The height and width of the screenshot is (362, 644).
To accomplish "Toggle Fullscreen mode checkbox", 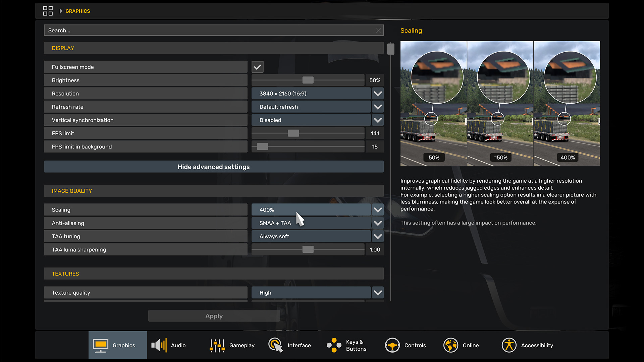I will click(257, 67).
